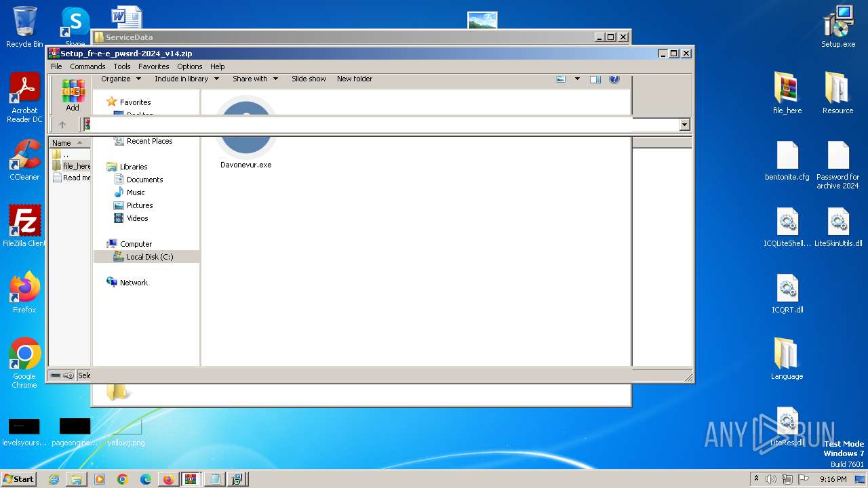Image resolution: width=868 pixels, height=488 pixels.
Task: Click the up-one-level arrow in WinRAR
Action: [62, 125]
